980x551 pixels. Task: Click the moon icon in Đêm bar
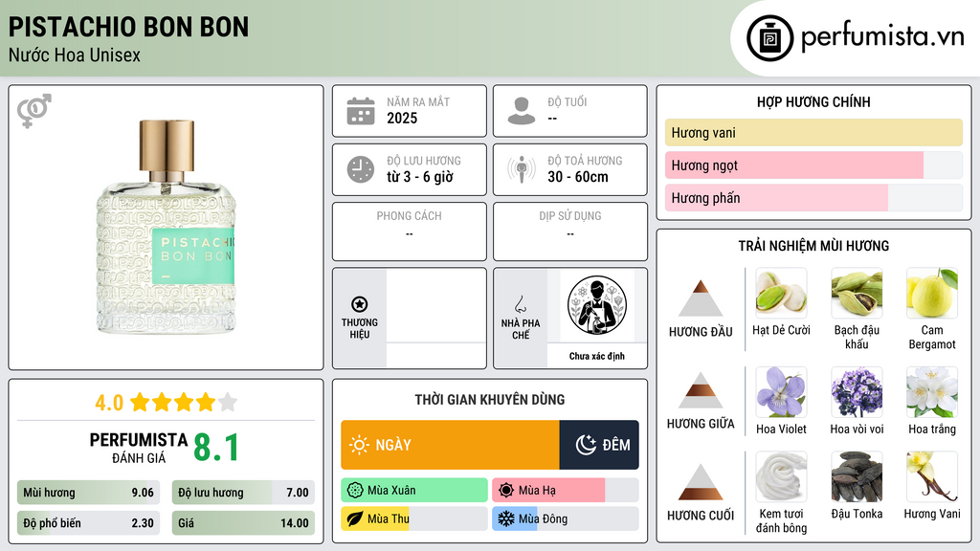tap(586, 445)
